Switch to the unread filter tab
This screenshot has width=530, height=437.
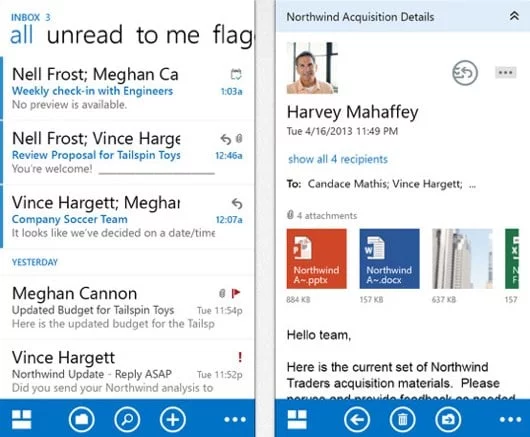tap(85, 35)
